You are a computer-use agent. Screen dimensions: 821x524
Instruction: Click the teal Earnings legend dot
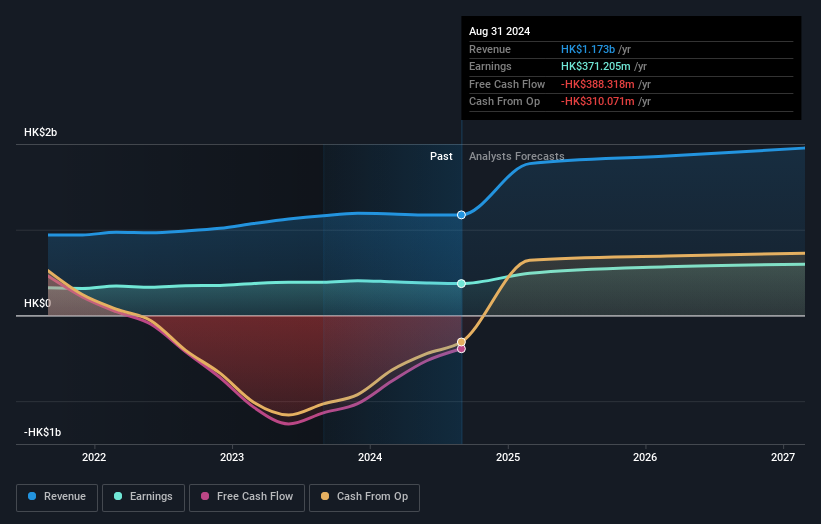118,496
